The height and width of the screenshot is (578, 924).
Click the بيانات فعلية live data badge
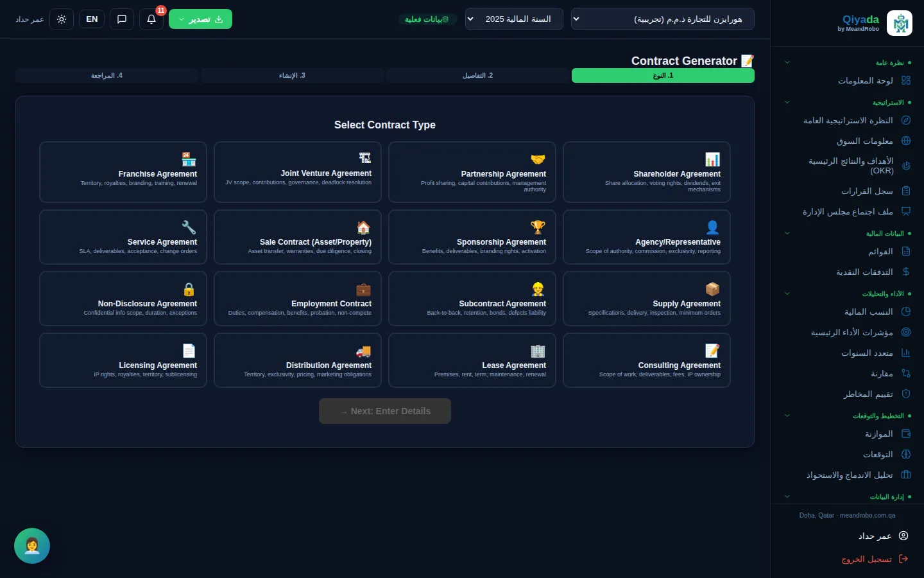coord(427,19)
